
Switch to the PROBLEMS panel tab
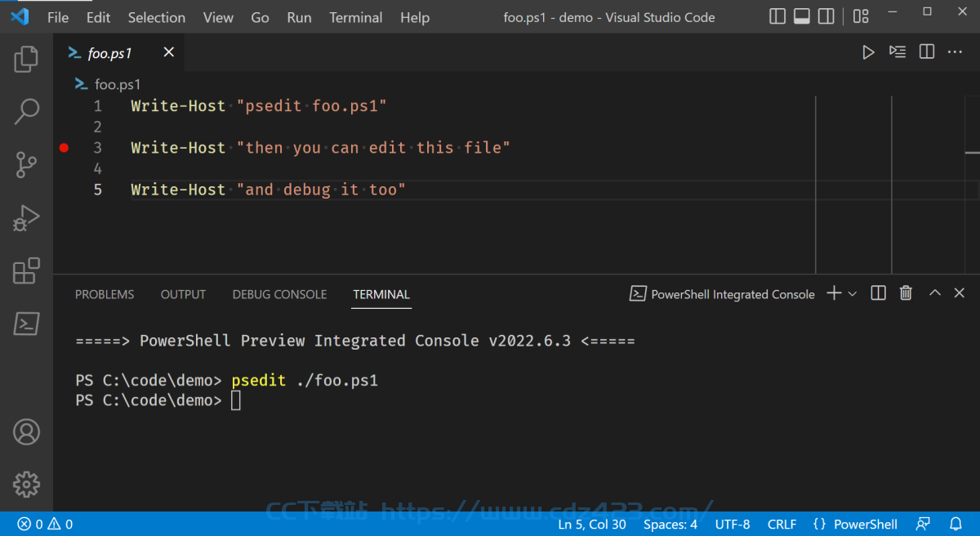coord(105,294)
